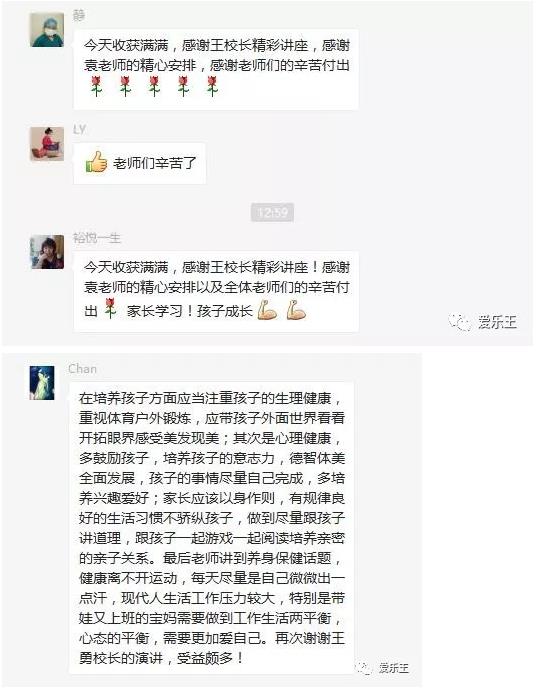Open 裕悦一生's profile avatar
The width and height of the screenshot is (536, 692).
pos(47,252)
